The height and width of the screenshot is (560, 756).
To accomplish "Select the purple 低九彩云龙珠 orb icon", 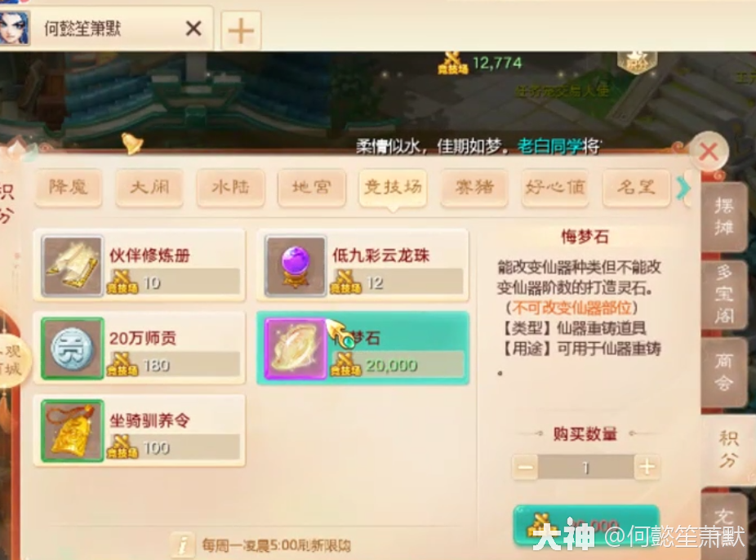I will coord(295,266).
